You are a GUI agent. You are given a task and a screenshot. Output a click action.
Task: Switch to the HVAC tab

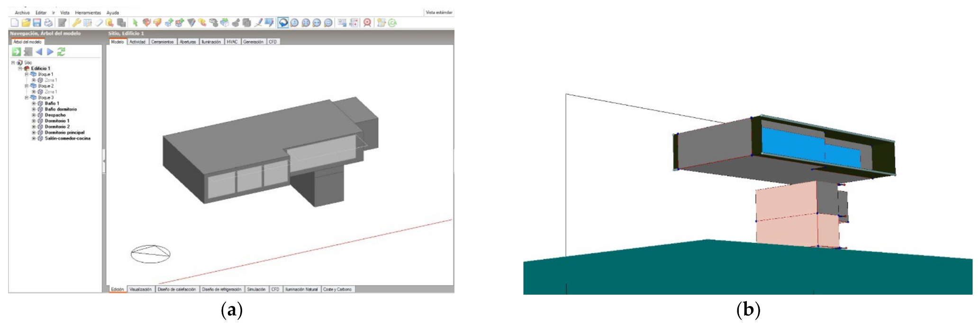tap(232, 42)
